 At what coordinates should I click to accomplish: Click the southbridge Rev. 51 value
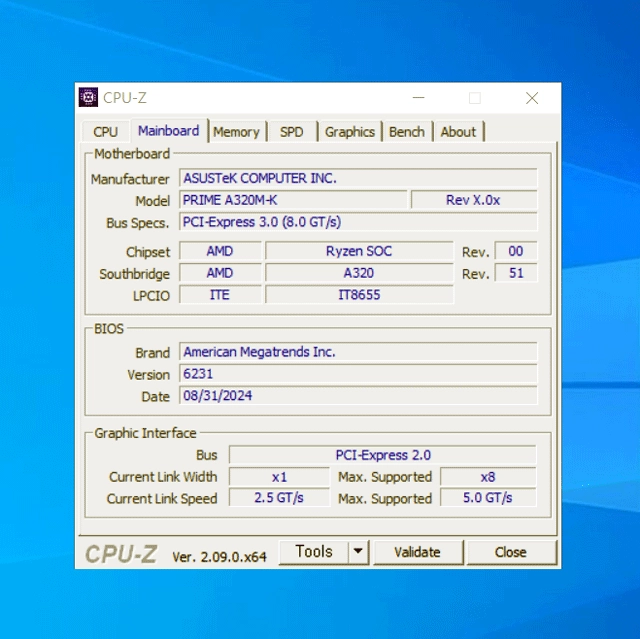click(x=516, y=273)
